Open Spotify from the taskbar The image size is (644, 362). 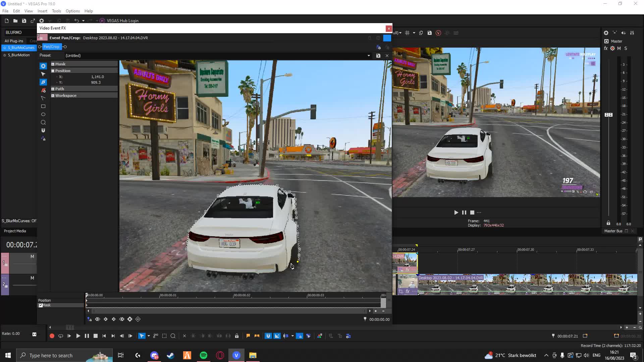(203, 355)
